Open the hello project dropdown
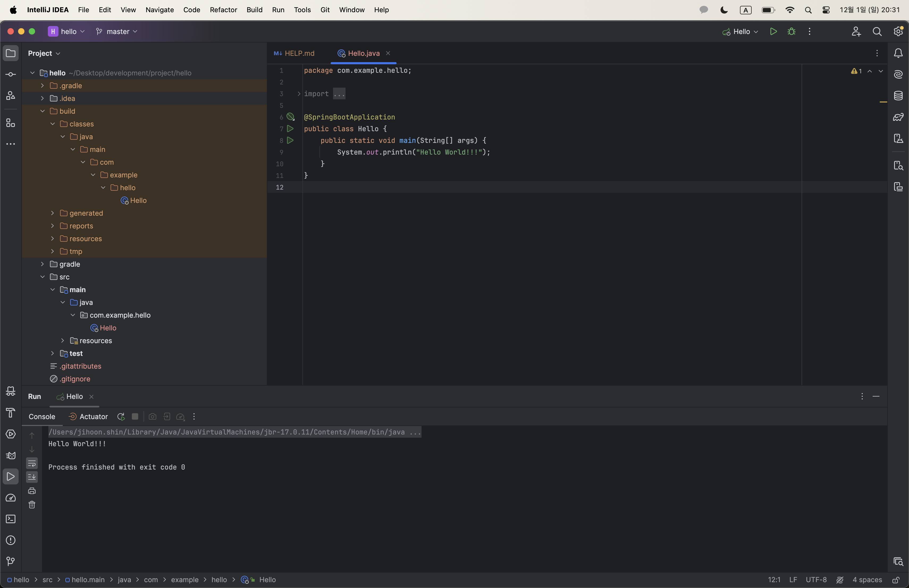 tap(66, 31)
